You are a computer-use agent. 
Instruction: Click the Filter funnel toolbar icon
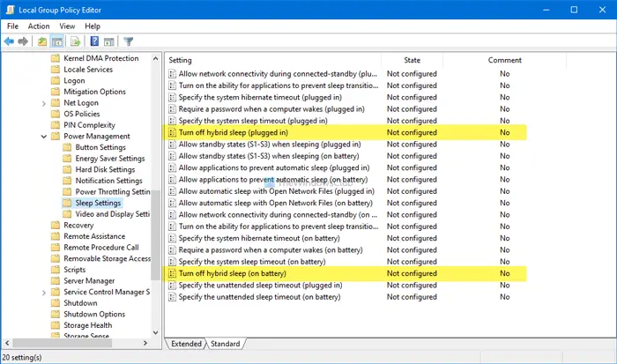[129, 41]
